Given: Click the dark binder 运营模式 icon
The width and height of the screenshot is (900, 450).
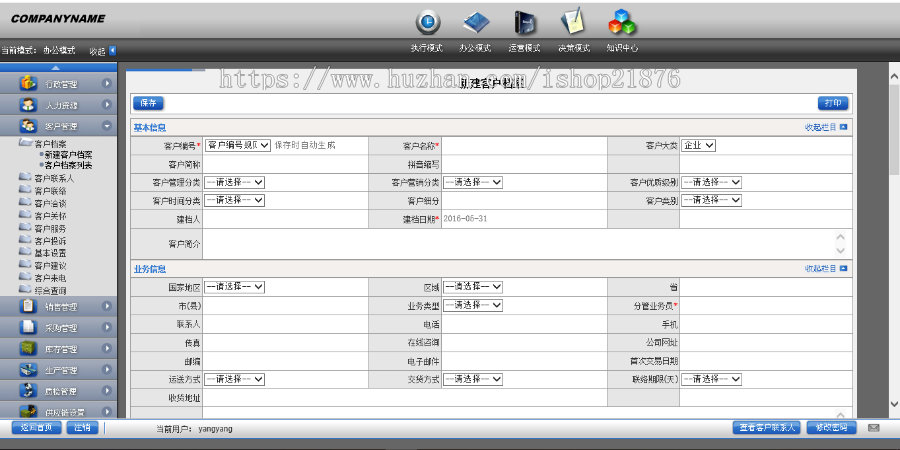Looking at the screenshot, I should (x=525, y=22).
